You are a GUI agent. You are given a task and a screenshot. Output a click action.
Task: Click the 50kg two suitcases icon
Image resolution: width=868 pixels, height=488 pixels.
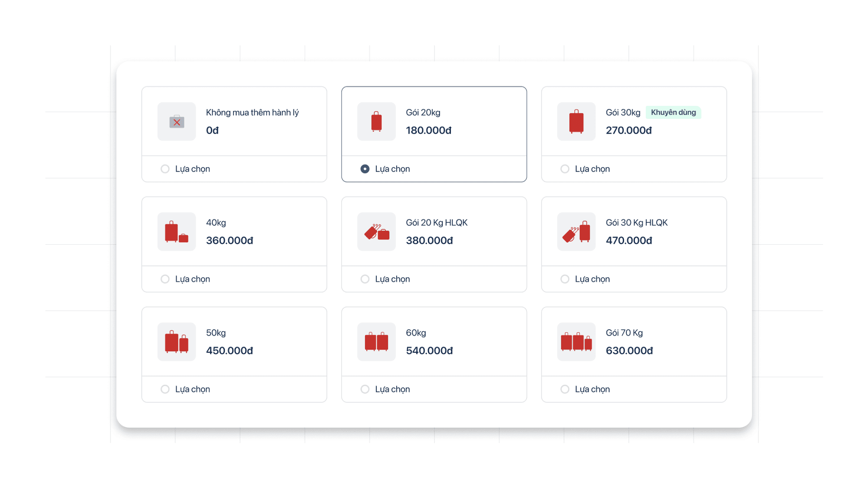click(177, 342)
